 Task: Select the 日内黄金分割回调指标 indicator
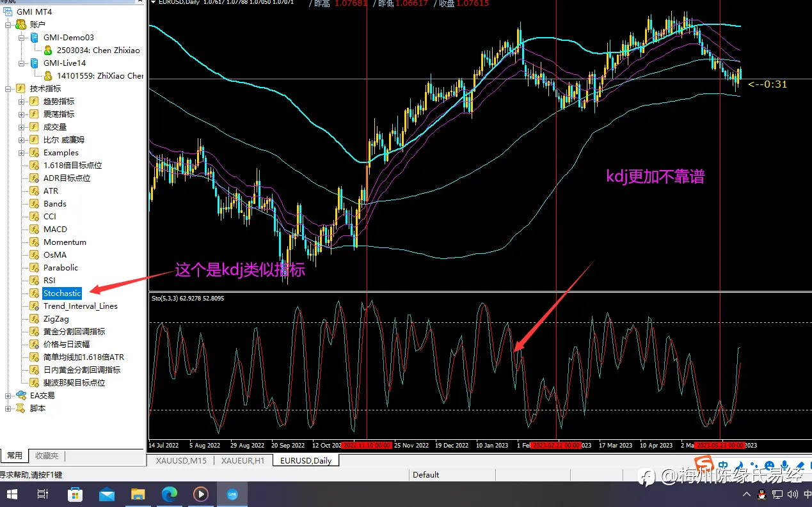[82, 370]
